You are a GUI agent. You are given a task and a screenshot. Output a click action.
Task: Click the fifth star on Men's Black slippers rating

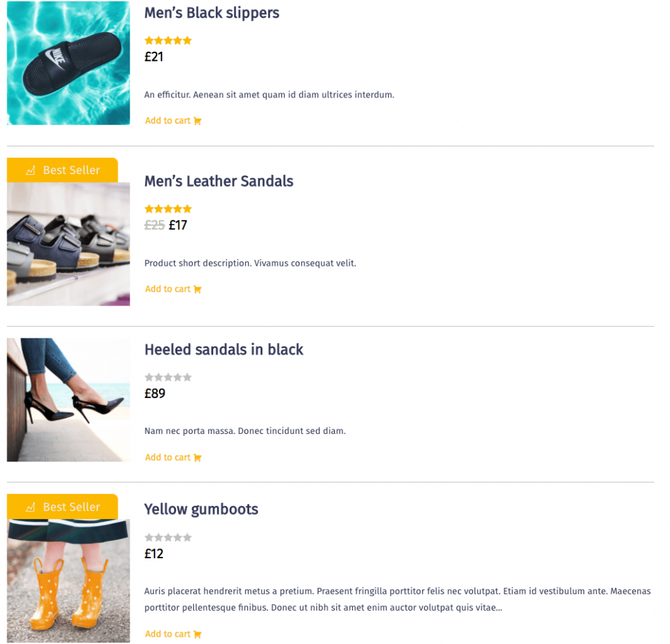click(188, 40)
